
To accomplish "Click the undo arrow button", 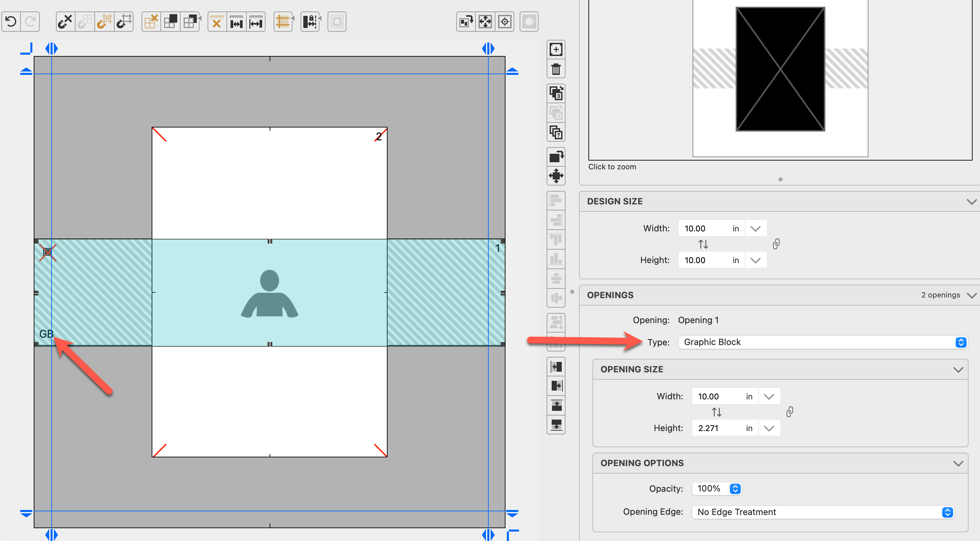I will pyautogui.click(x=11, y=21).
